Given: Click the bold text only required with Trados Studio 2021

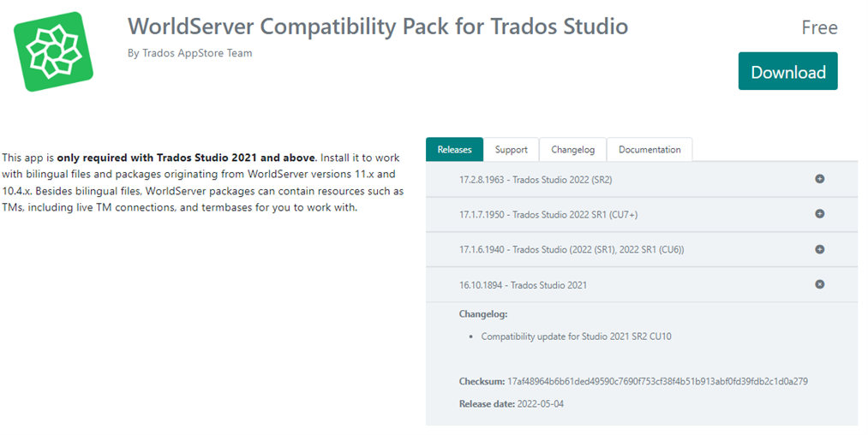Looking at the screenshot, I should [x=186, y=158].
